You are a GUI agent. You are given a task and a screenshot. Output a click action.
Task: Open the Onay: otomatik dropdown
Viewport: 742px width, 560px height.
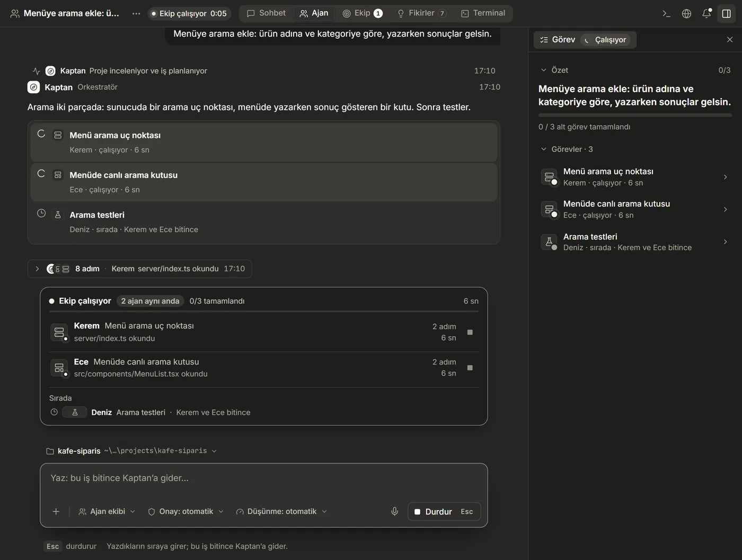[186, 511]
